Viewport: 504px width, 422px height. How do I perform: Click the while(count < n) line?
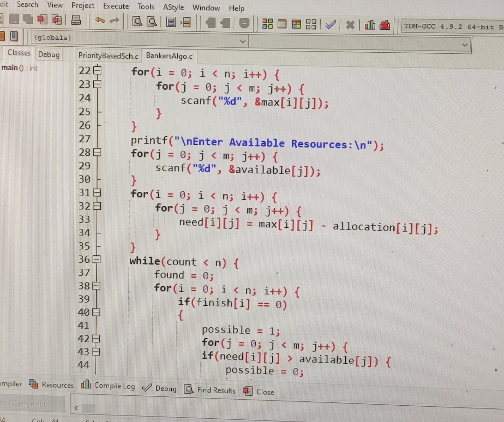(184, 262)
